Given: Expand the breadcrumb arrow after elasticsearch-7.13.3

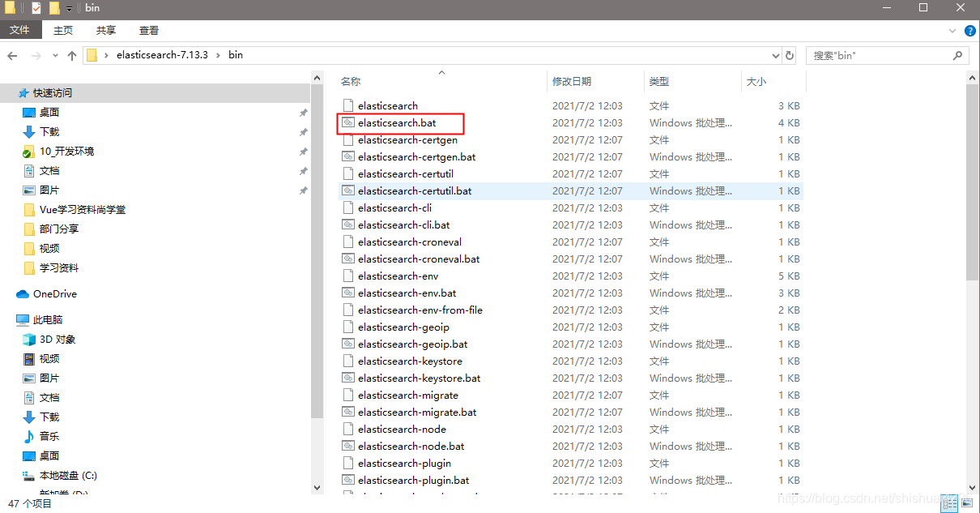Looking at the screenshot, I should (x=219, y=56).
